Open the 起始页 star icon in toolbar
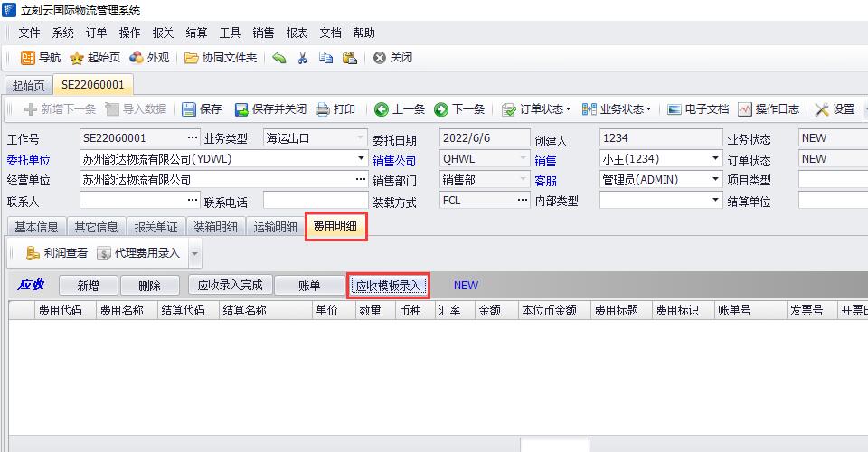This screenshot has height=452, width=868. (78, 58)
